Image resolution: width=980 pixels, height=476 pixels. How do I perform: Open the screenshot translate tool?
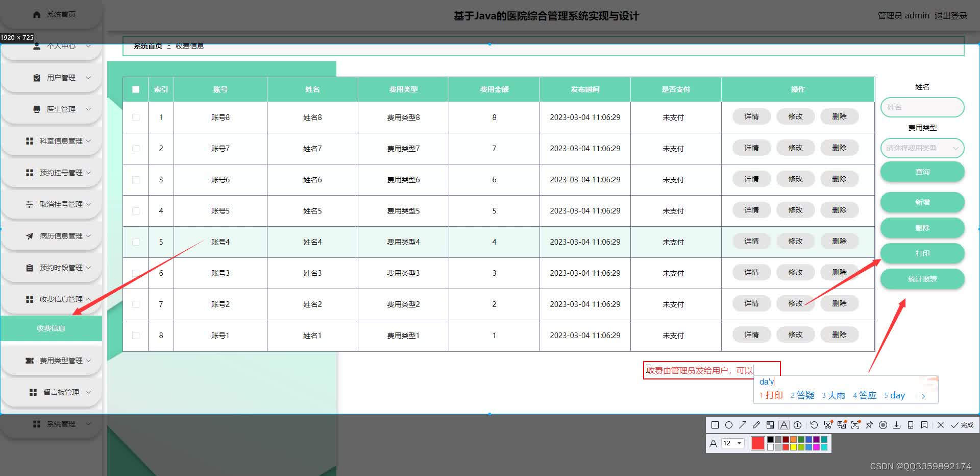(842, 425)
